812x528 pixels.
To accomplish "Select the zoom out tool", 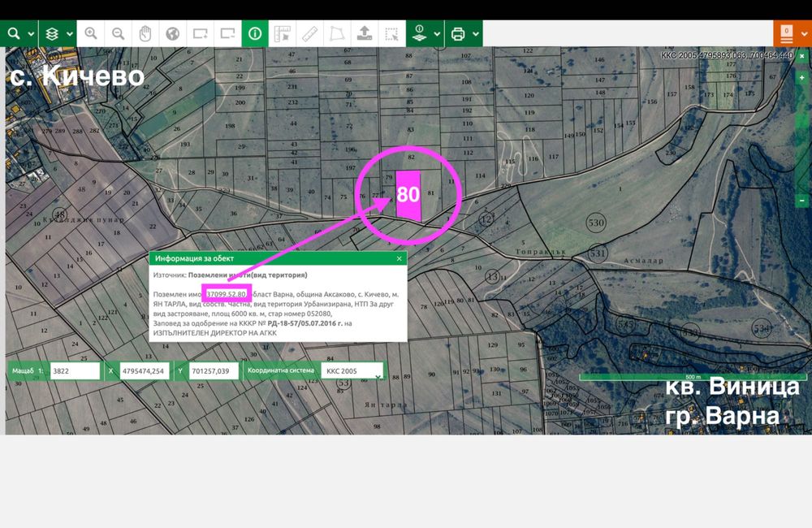I will point(119,34).
